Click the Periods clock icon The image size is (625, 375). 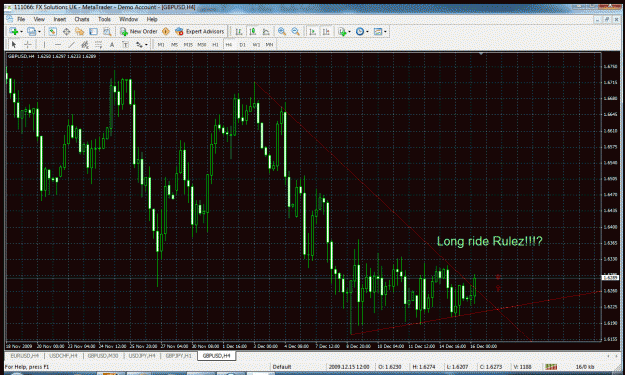point(360,31)
